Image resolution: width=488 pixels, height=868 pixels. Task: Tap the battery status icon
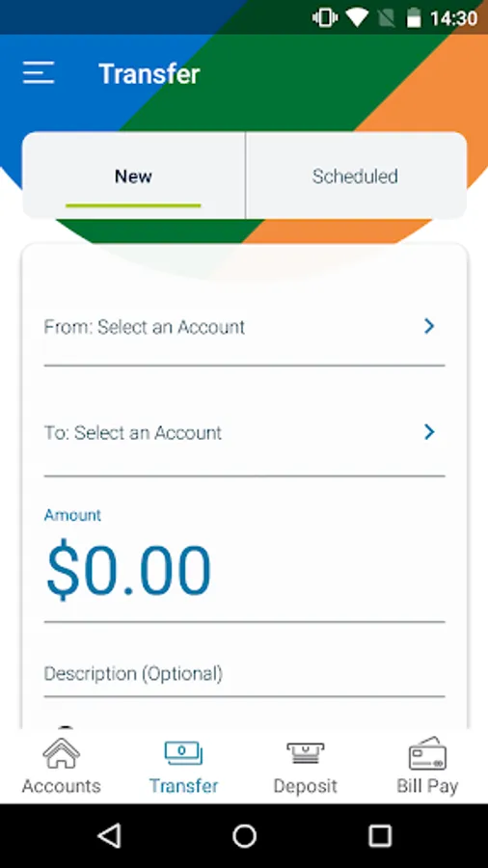tap(414, 18)
